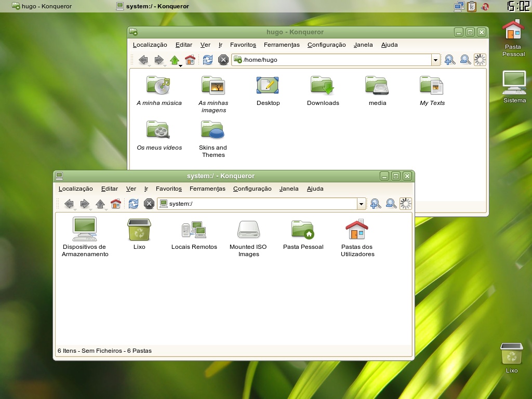Click Stop icon in system:/ window toolbar
The image size is (532, 399).
coord(149,204)
